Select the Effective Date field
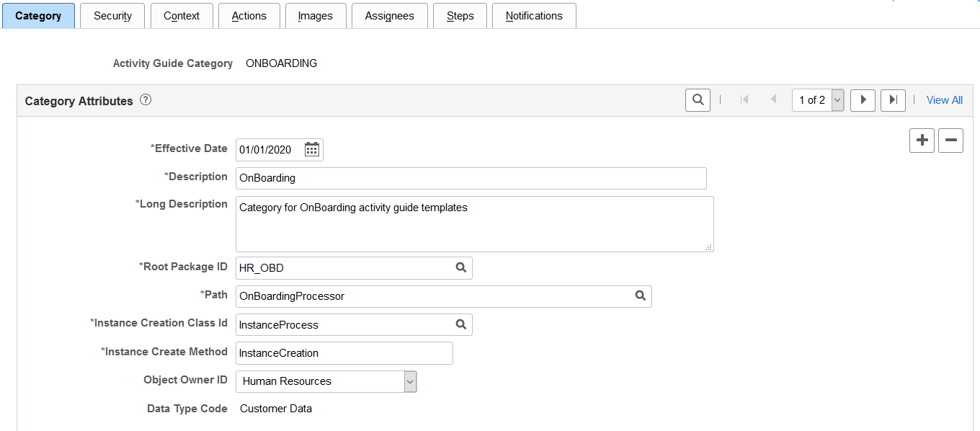The height and width of the screenshot is (431, 980). point(270,149)
